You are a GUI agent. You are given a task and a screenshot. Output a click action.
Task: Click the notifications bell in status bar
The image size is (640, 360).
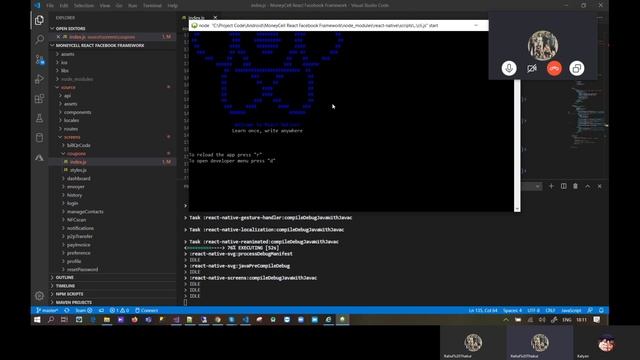[601, 311]
